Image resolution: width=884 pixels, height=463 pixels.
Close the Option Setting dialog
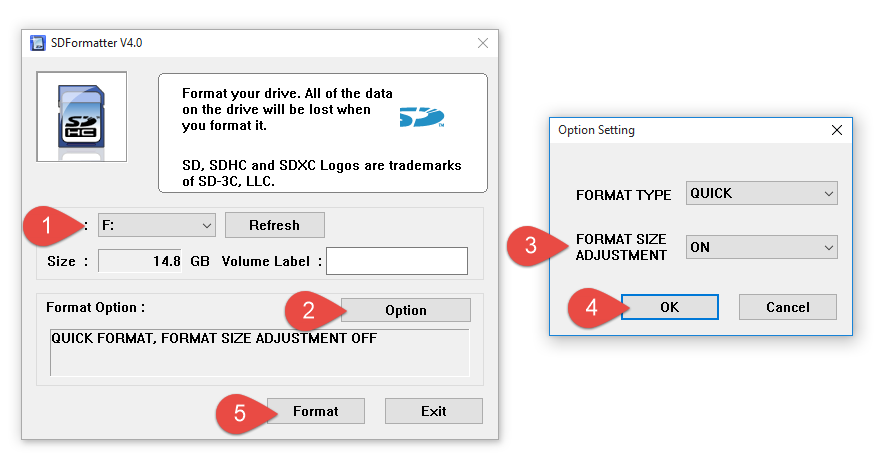tap(837, 130)
